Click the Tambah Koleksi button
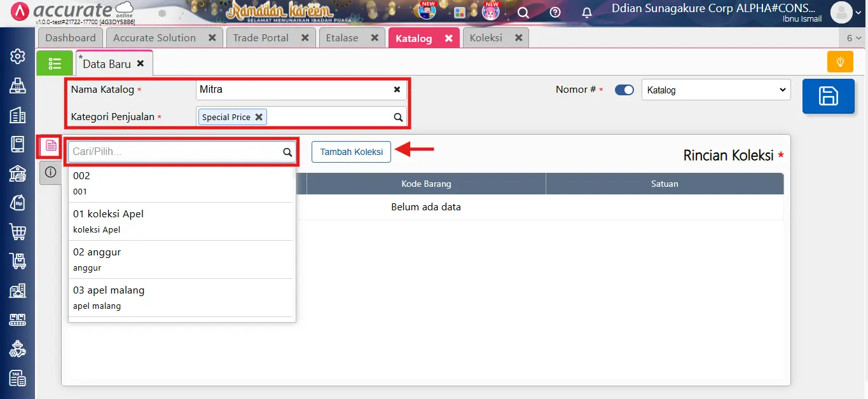The height and width of the screenshot is (399, 868). 351,152
